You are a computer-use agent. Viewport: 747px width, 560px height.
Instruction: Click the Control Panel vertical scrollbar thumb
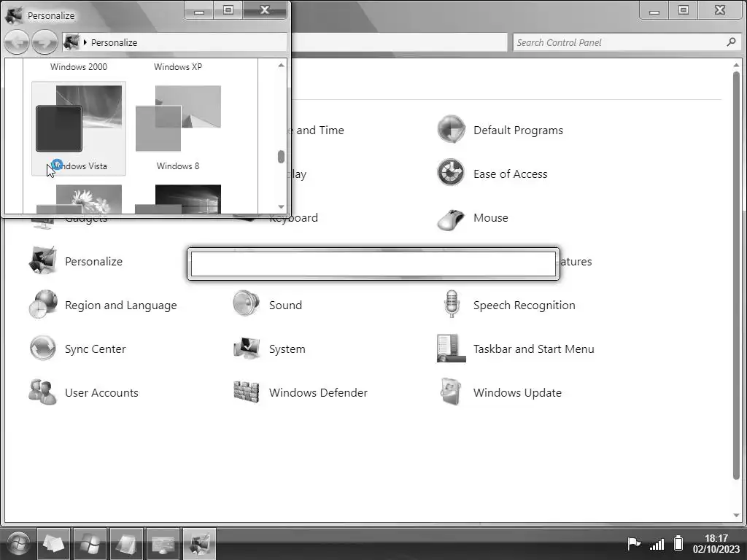[736, 275]
